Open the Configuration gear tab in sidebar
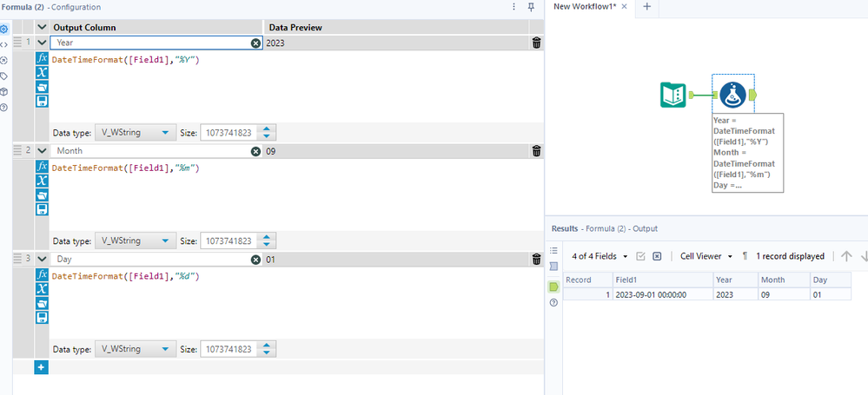The height and width of the screenshot is (395, 868). [x=3, y=29]
